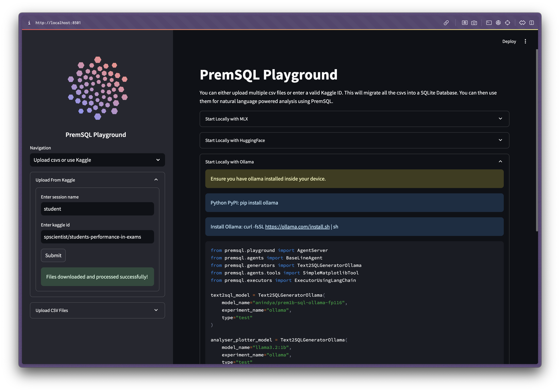Expand the Upload CSV Files panel
Screen dimensions: 560x392
point(97,310)
